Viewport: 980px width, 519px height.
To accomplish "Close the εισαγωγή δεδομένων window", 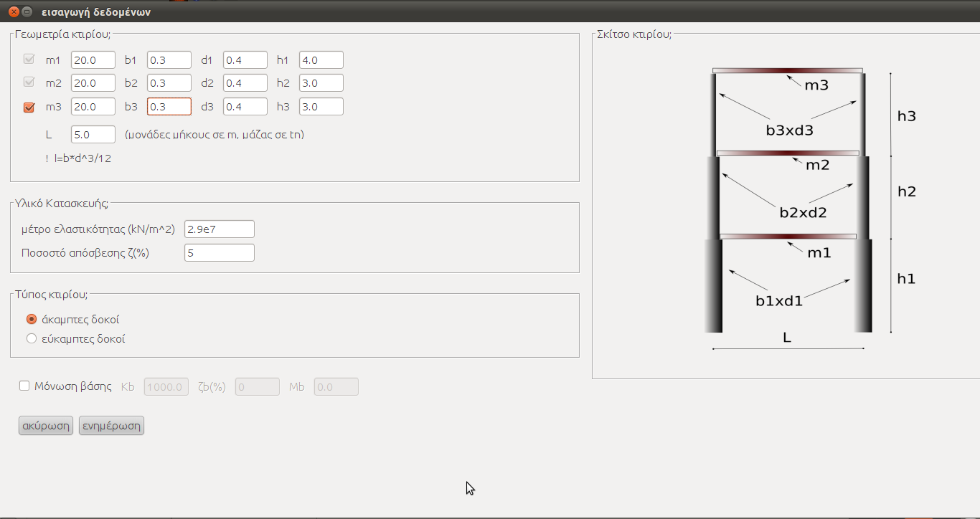I will pos(14,12).
